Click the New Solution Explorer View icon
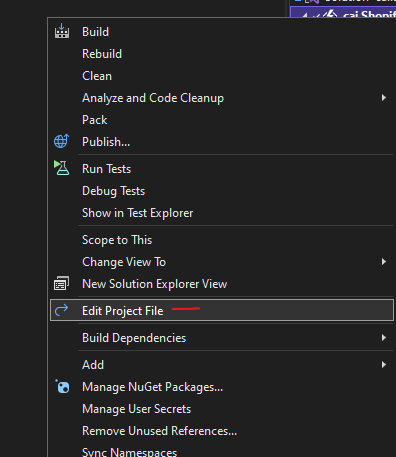The image size is (396, 457). 61,283
